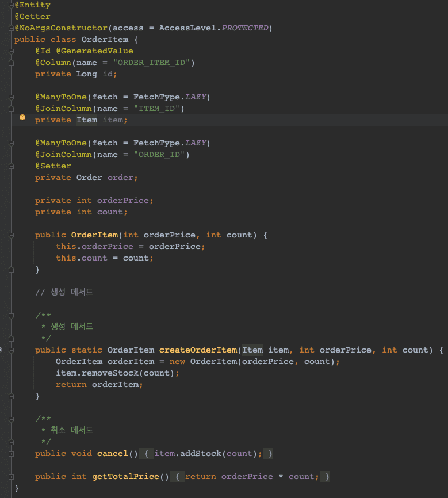The height and width of the screenshot is (498, 448).
Task: Click the highlighted Item type in field declaration
Action: pos(87,120)
